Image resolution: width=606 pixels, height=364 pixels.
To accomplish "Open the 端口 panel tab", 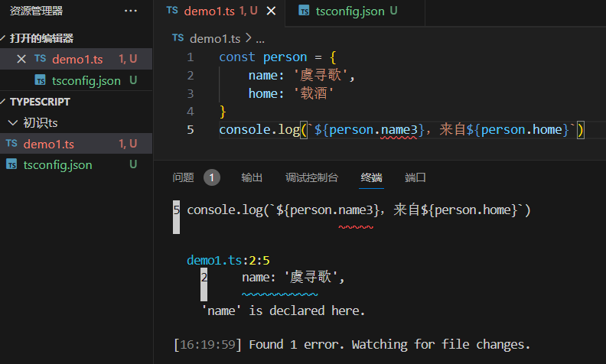I will 415,177.
